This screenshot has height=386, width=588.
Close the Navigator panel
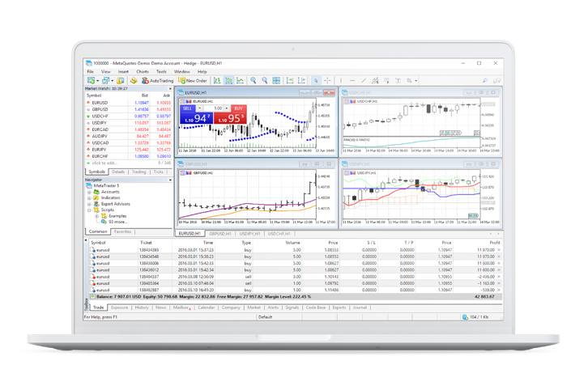[170, 180]
